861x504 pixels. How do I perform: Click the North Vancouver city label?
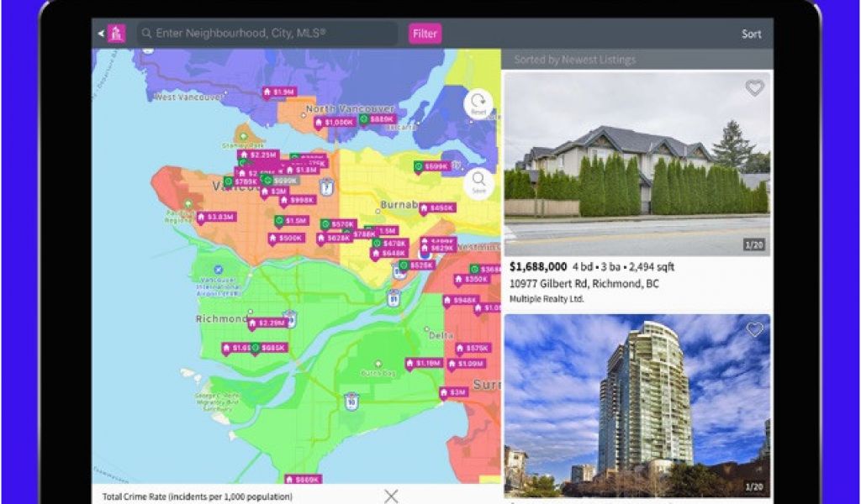click(351, 108)
